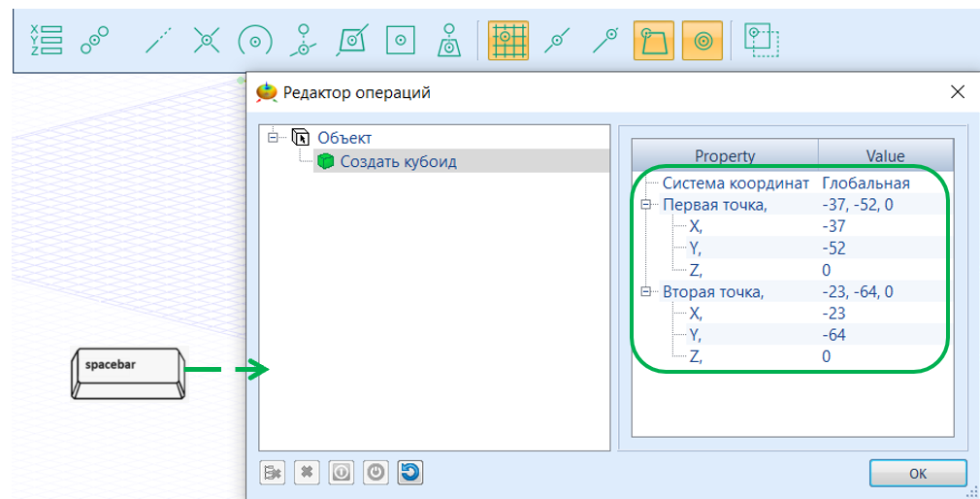Toggle the highlighted concentric circles snap button
This screenshot has height=499, width=980.
[x=702, y=40]
